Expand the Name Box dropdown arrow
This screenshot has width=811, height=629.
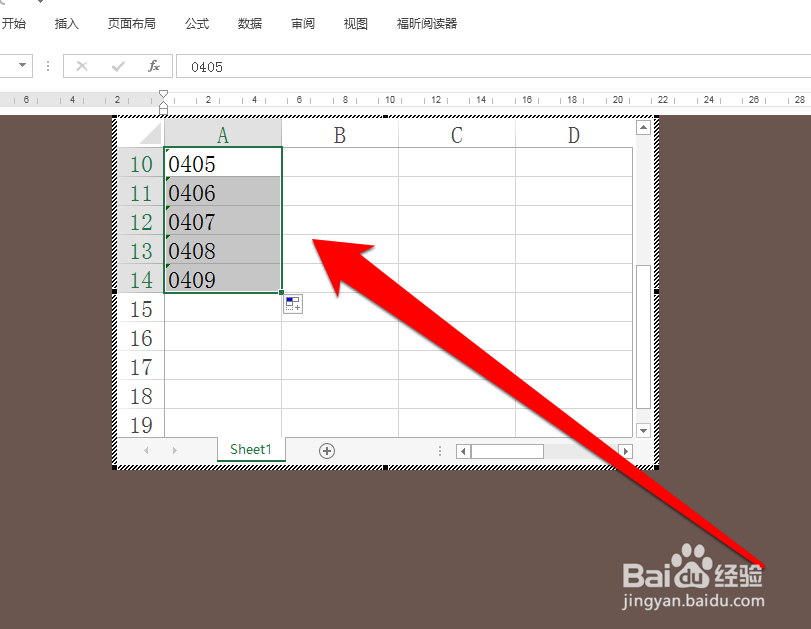point(22,66)
